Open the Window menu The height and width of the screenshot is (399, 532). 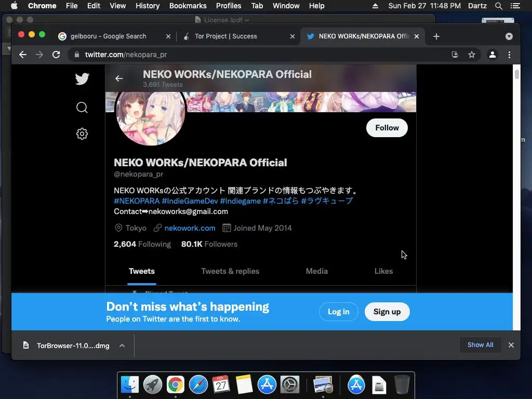[x=286, y=6]
